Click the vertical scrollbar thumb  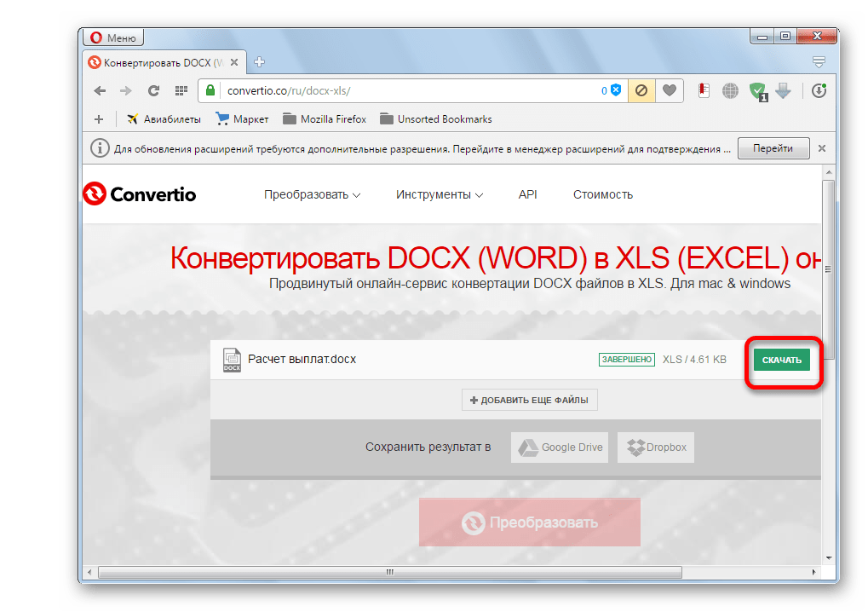(828, 268)
